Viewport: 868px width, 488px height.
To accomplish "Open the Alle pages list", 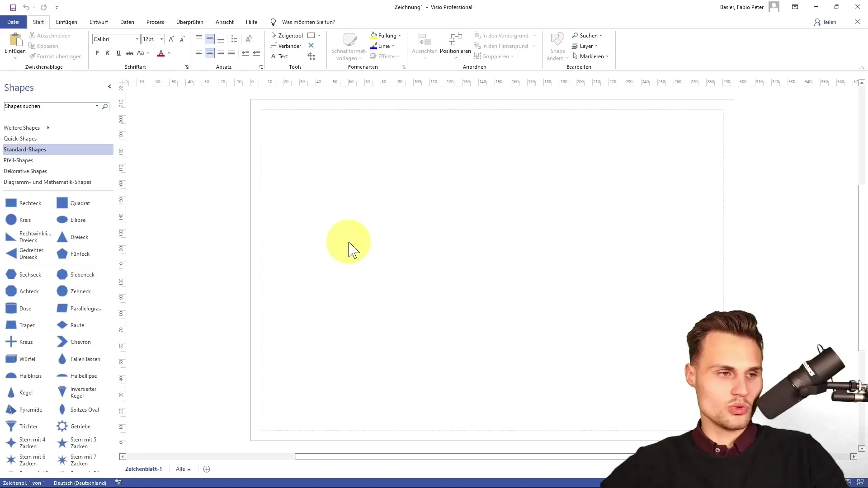I will 183,469.
